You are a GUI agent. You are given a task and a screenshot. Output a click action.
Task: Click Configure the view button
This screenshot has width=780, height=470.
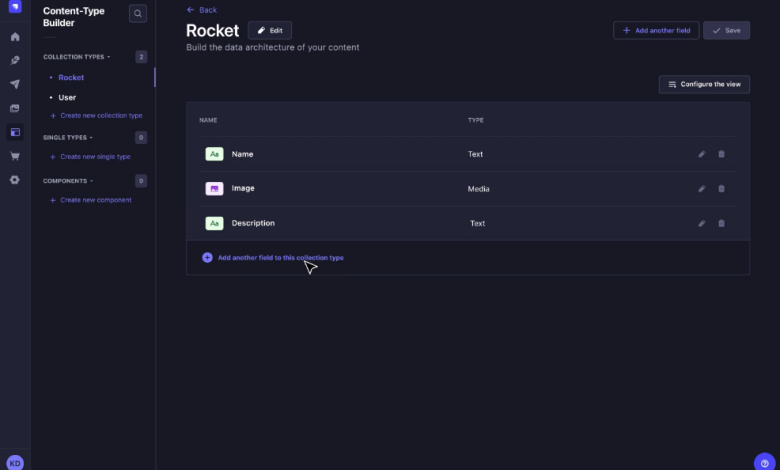(x=704, y=84)
